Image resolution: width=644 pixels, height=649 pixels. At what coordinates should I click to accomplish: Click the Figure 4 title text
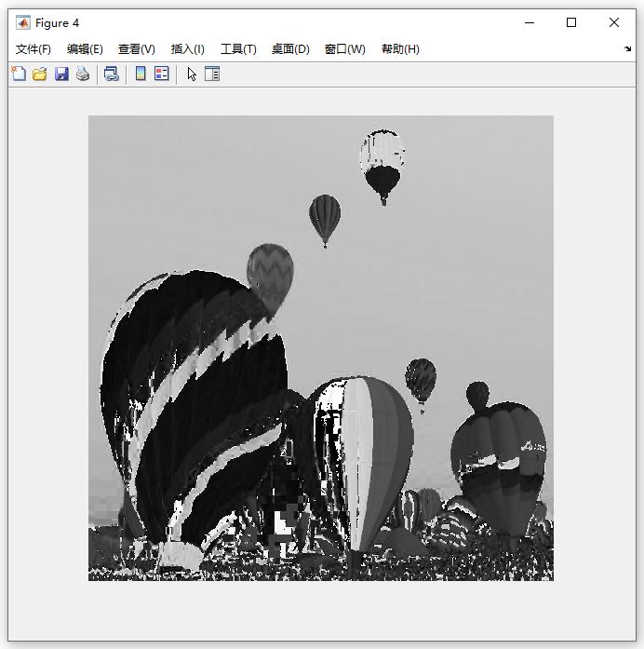(57, 23)
